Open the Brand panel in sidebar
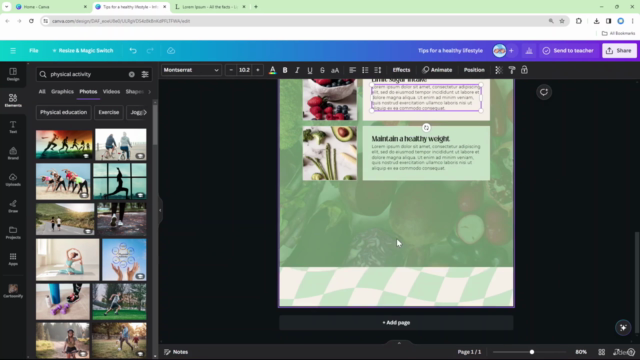Viewport: 640px width, 360px height. [13, 153]
